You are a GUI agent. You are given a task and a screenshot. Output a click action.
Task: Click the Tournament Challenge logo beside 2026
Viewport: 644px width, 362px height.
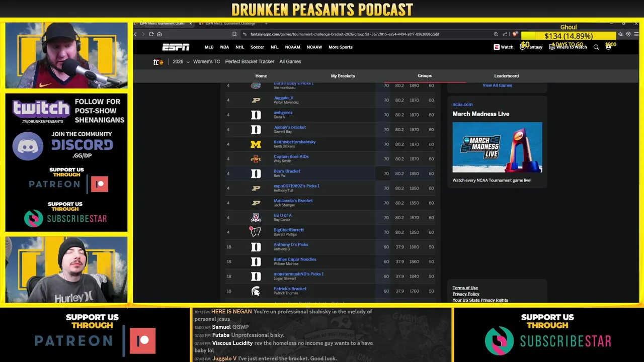[x=158, y=62]
